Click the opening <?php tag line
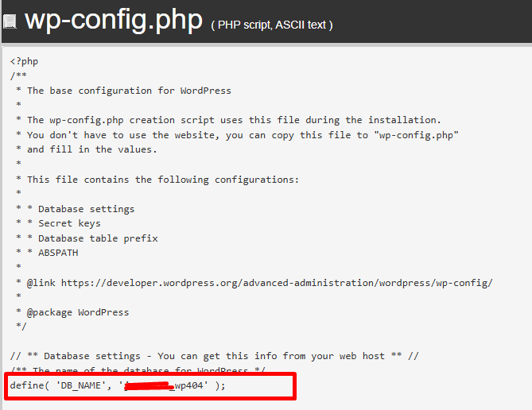The height and width of the screenshot is (410, 532). point(24,60)
